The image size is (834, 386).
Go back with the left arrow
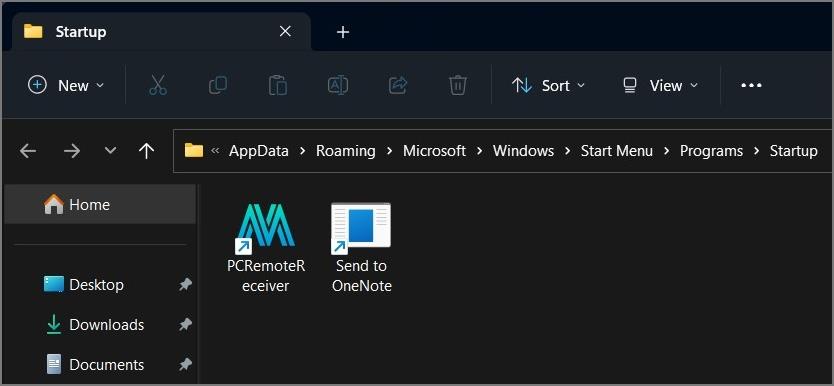[28, 151]
